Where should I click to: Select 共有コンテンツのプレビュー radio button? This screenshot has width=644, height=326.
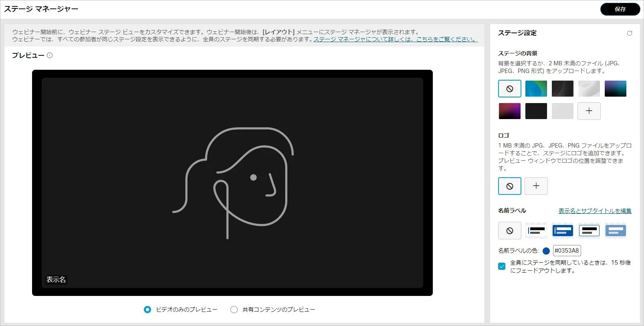coord(234,310)
